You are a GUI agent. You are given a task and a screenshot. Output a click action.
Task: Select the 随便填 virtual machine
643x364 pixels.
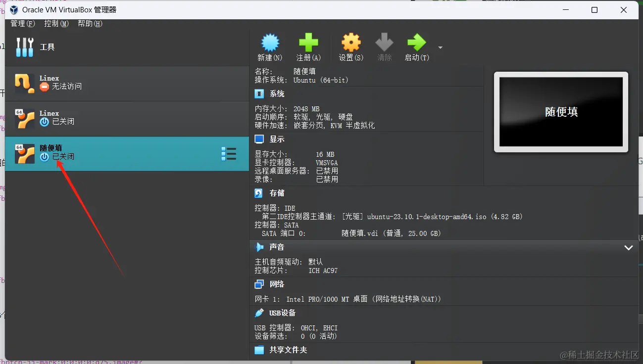[x=127, y=154]
